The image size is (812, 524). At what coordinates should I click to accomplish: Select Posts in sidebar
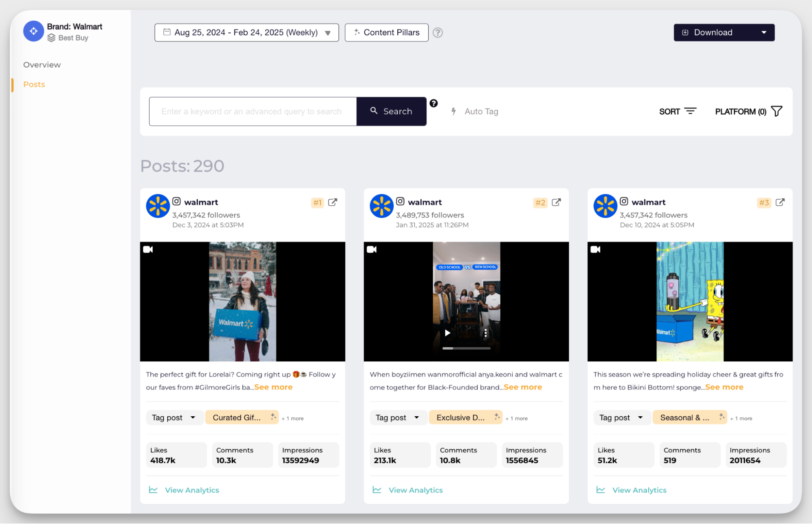[34, 84]
